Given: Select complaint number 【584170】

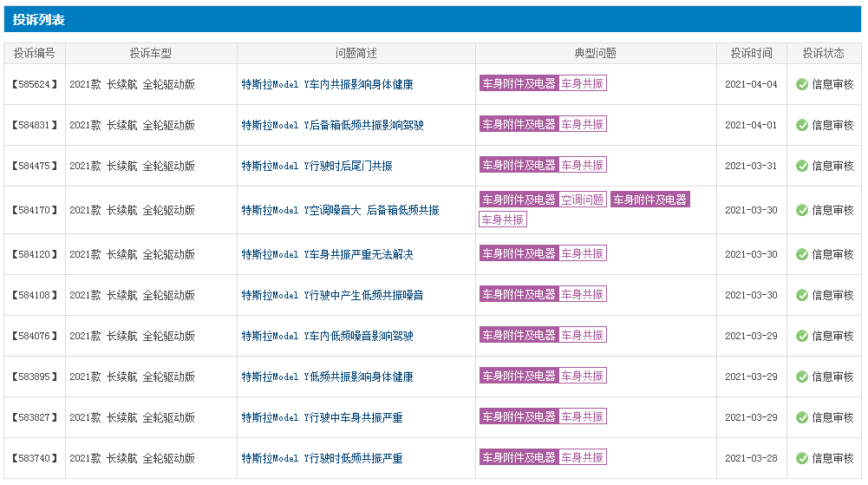Looking at the screenshot, I should (35, 210).
